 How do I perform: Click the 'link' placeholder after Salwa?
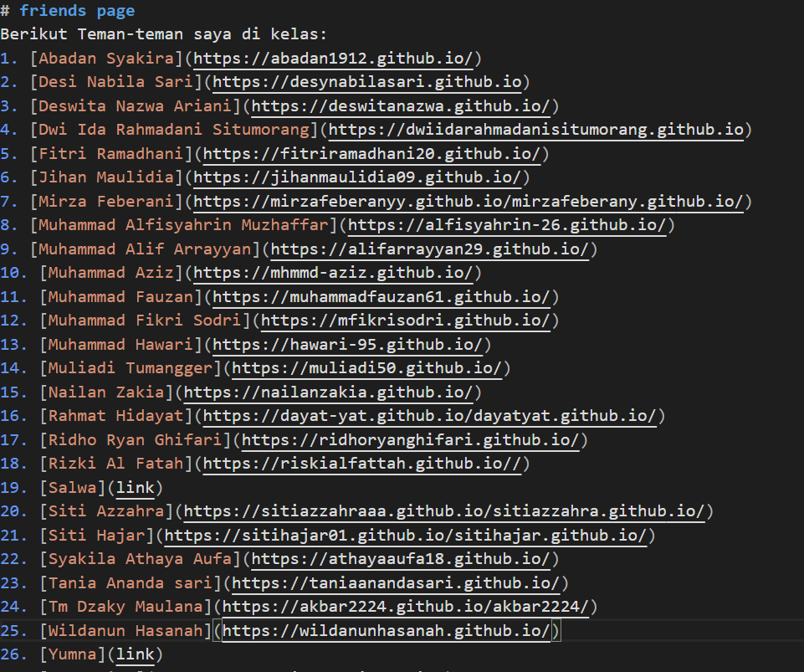coord(135,488)
